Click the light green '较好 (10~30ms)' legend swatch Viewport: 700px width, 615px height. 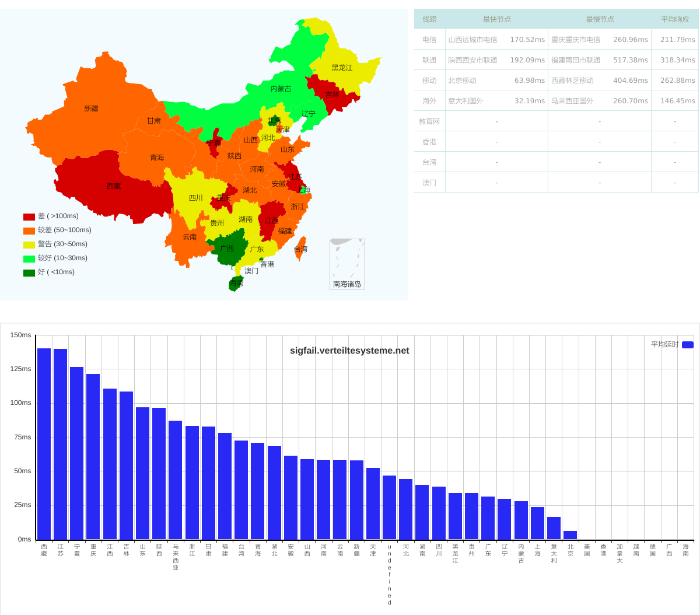pyautogui.click(x=29, y=258)
